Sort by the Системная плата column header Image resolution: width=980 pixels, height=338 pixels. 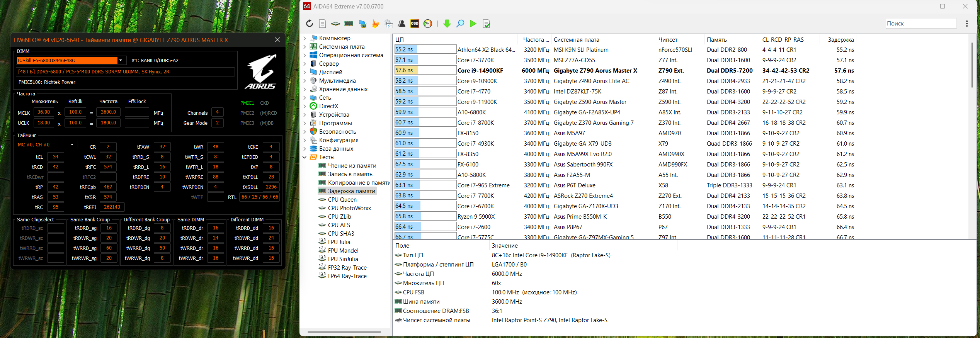click(603, 40)
